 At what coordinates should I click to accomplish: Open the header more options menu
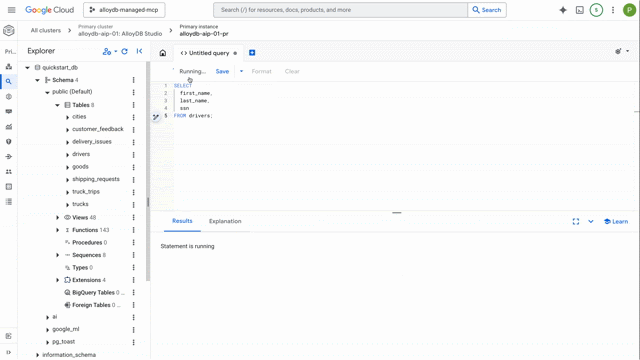tap(613, 10)
